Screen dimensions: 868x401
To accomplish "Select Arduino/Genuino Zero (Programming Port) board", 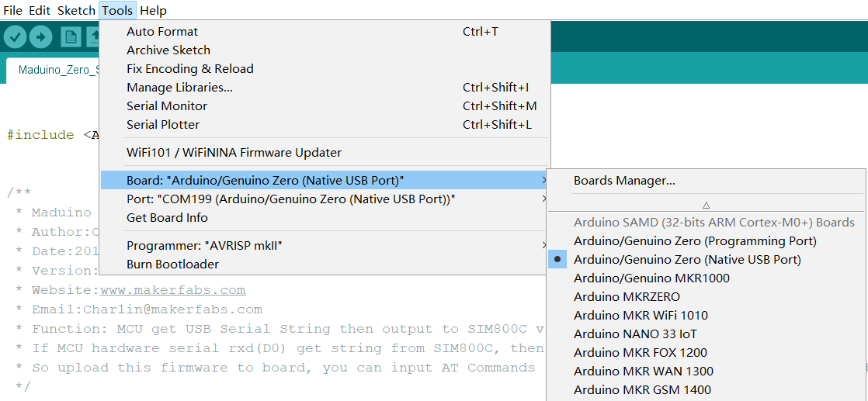I will (707, 240).
